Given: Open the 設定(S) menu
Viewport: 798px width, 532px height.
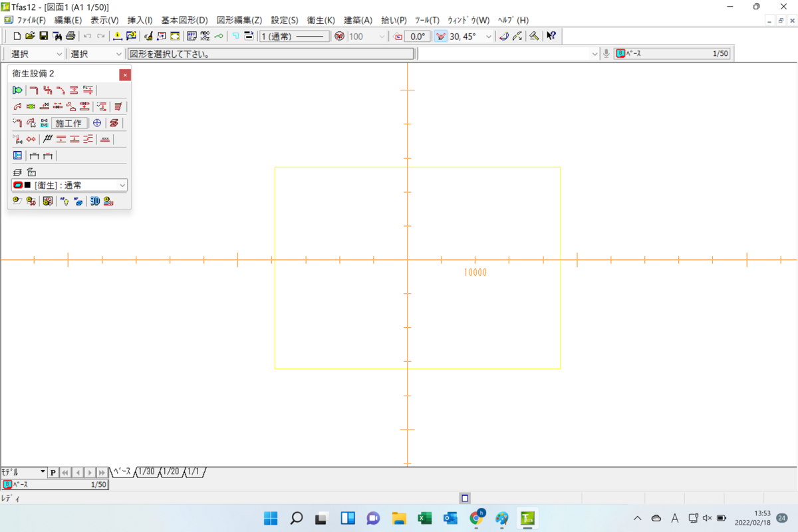Looking at the screenshot, I should tap(285, 20).
